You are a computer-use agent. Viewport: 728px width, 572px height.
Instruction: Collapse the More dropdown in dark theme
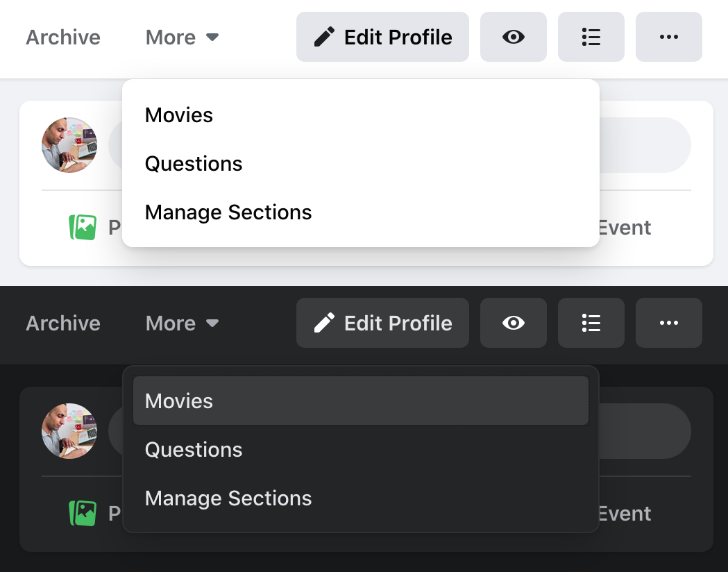(x=182, y=323)
